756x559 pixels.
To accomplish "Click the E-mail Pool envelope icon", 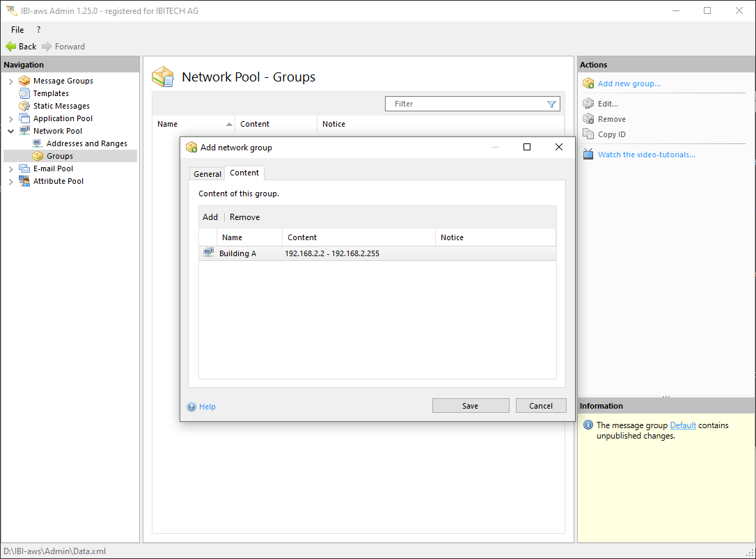I will [24, 168].
